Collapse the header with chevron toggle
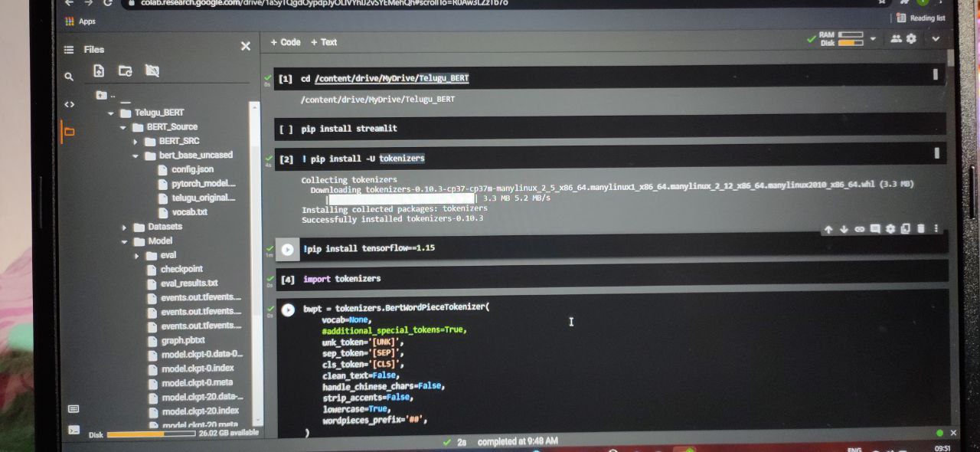The height and width of the screenshot is (452, 980). coord(936,38)
